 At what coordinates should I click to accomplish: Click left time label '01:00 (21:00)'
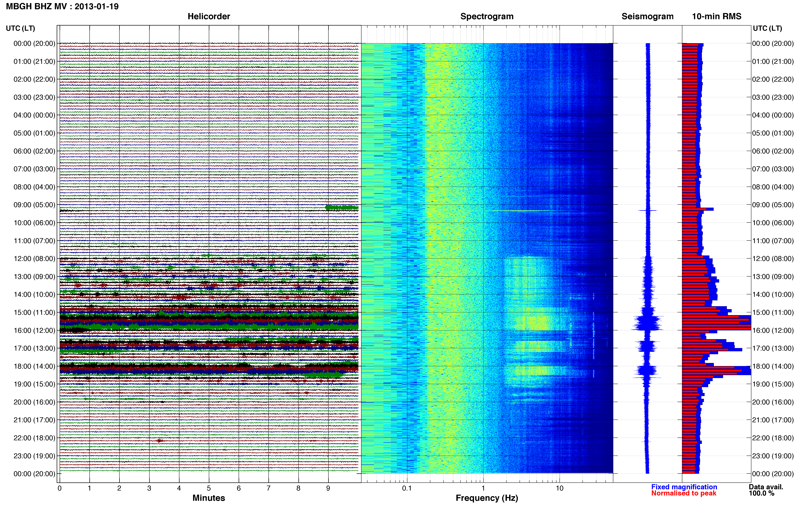(x=34, y=62)
